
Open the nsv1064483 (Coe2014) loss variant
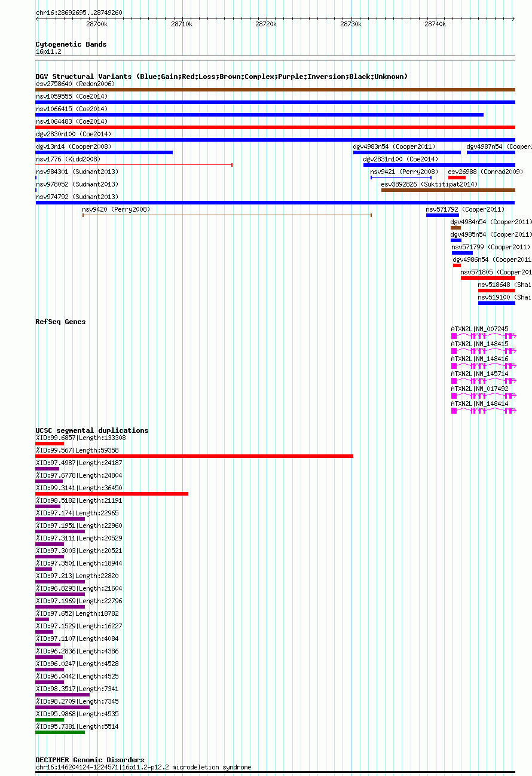[275, 127]
